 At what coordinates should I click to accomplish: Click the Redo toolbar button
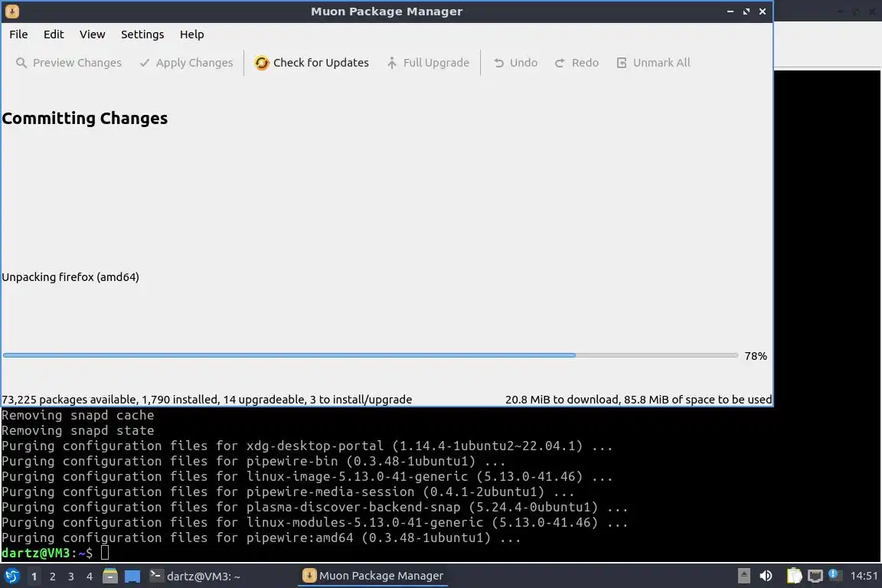[577, 63]
